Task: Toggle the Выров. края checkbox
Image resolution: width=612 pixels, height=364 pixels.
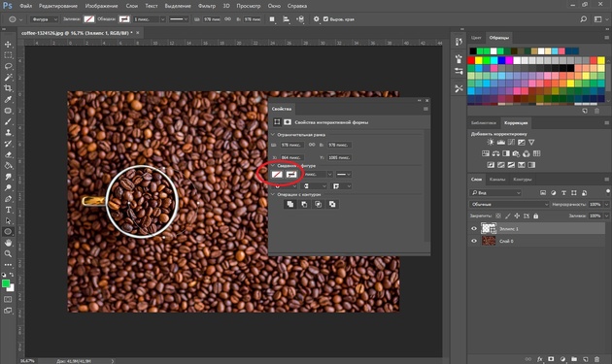Action: point(325,19)
